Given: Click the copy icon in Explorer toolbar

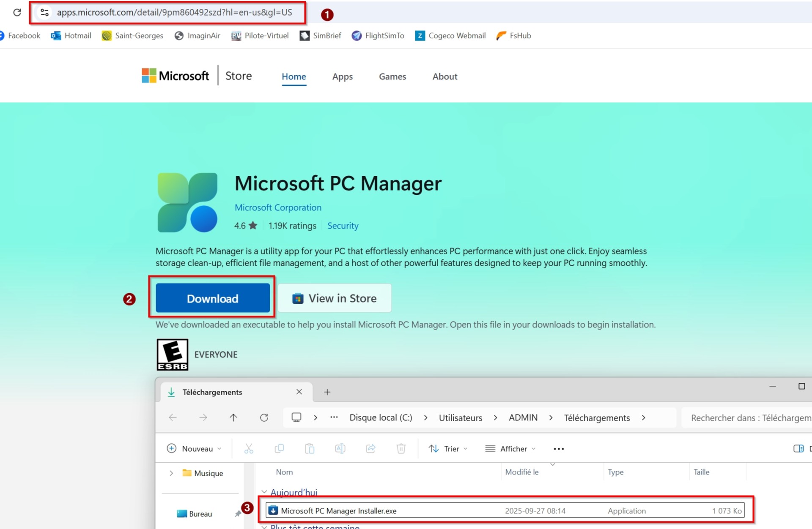Looking at the screenshot, I should tap(279, 449).
